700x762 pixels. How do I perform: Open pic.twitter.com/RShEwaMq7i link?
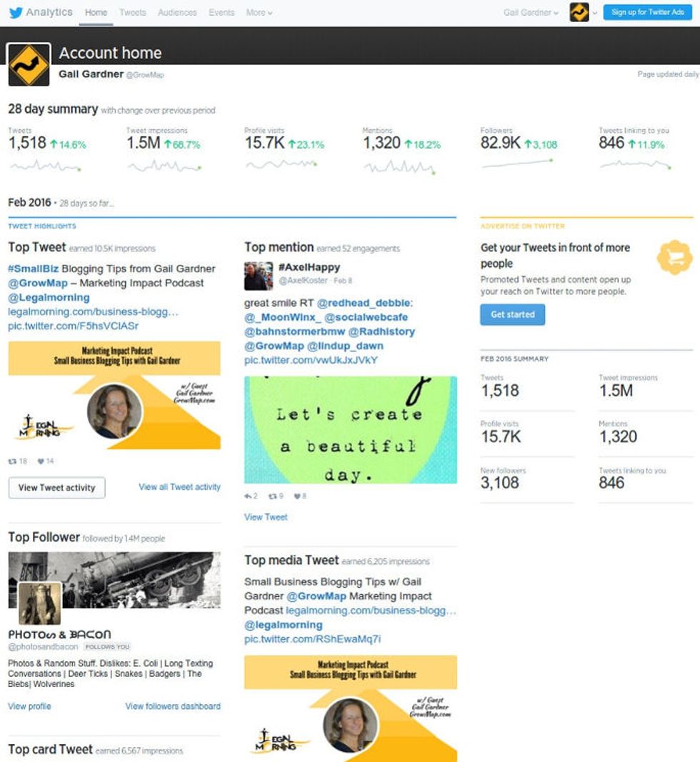pyautogui.click(x=312, y=639)
